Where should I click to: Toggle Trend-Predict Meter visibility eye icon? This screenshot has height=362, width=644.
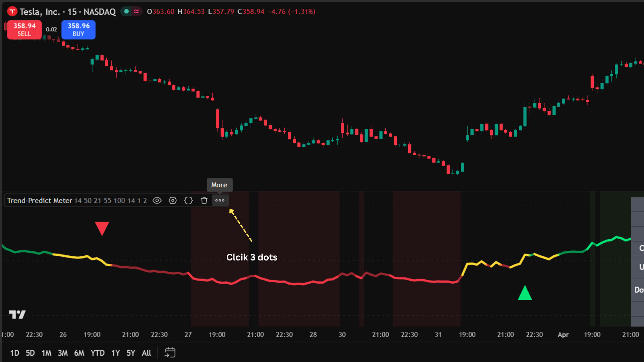(x=157, y=200)
